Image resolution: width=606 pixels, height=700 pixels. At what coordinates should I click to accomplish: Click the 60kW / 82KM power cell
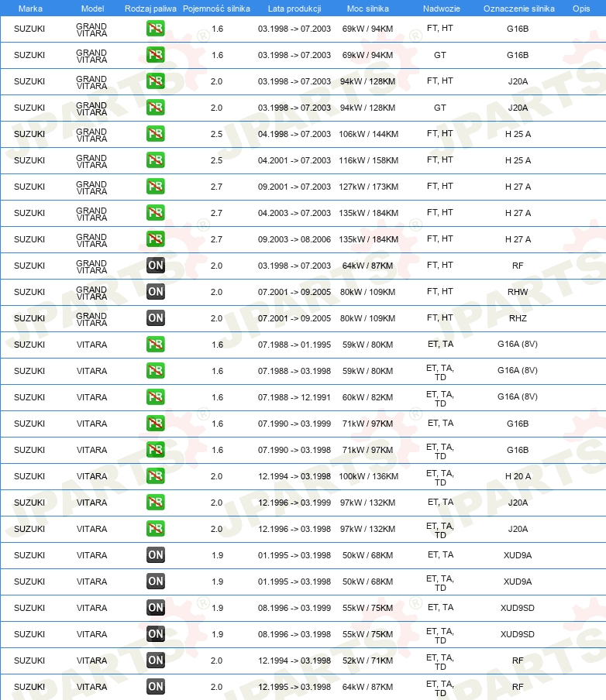367,397
